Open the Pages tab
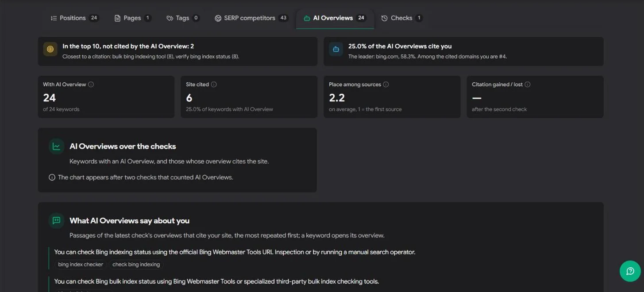 tap(133, 18)
